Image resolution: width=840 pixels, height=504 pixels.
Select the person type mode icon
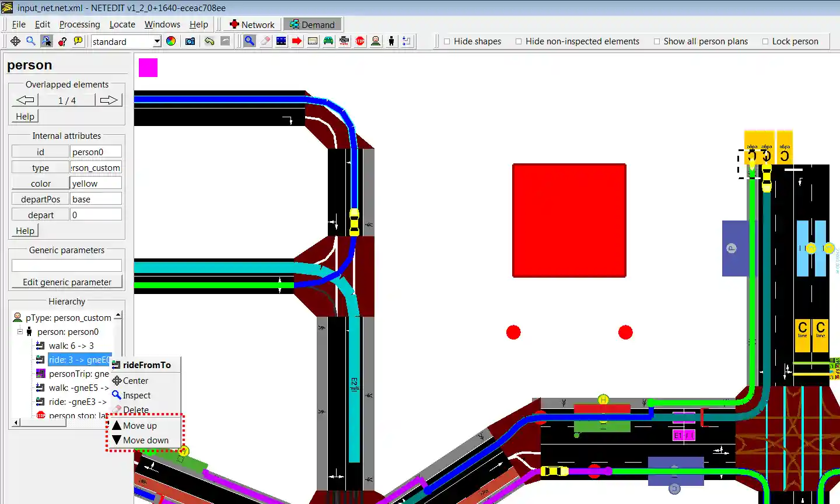[376, 41]
